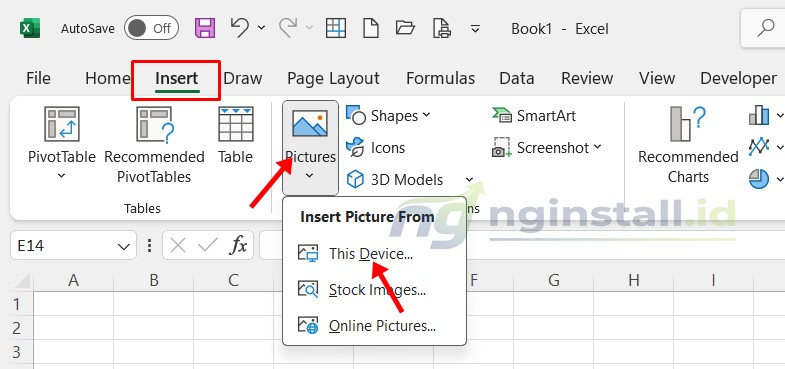Click the New blank workbook icon
This screenshot has height=369, width=785.
(x=370, y=28)
